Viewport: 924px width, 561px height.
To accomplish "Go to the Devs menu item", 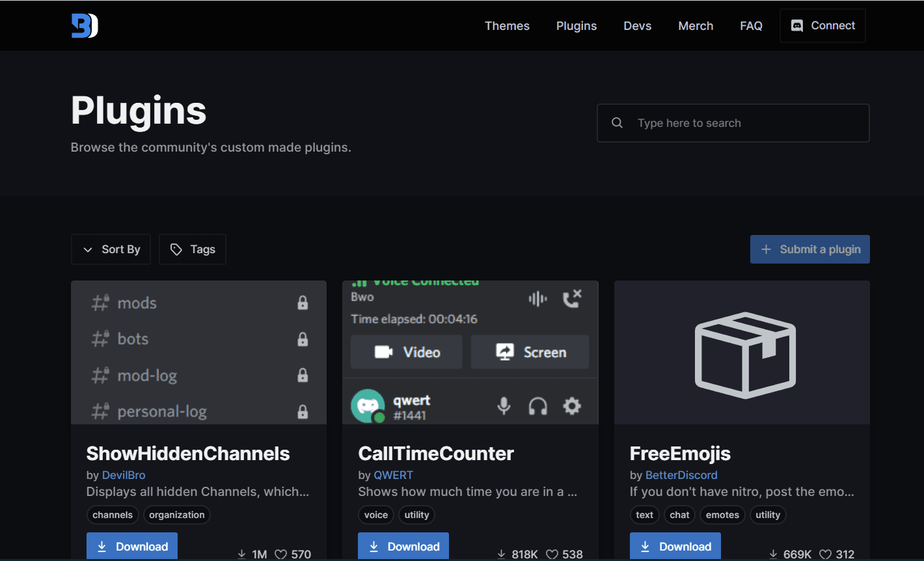I will tap(637, 25).
